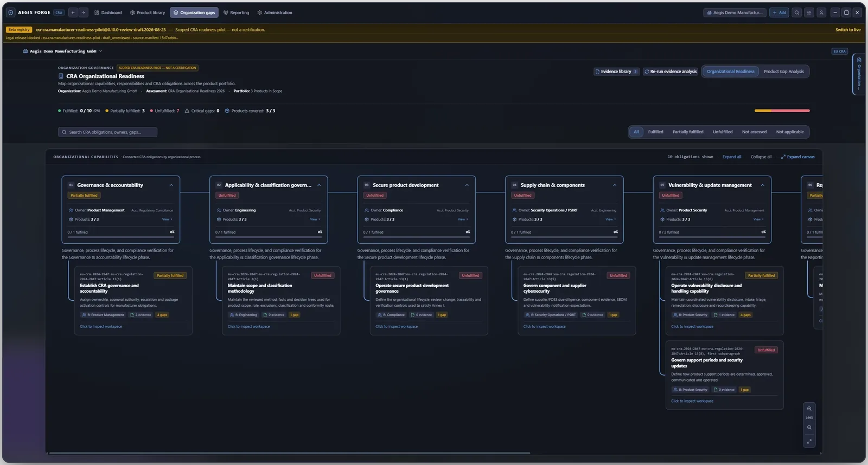Open the sliders settings icon in title bar
868x465 pixels.
(x=809, y=12)
